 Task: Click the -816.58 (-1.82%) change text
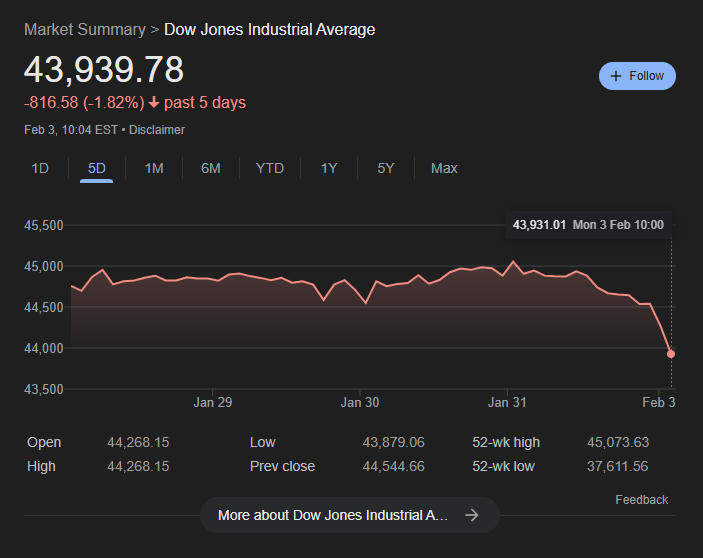click(84, 103)
